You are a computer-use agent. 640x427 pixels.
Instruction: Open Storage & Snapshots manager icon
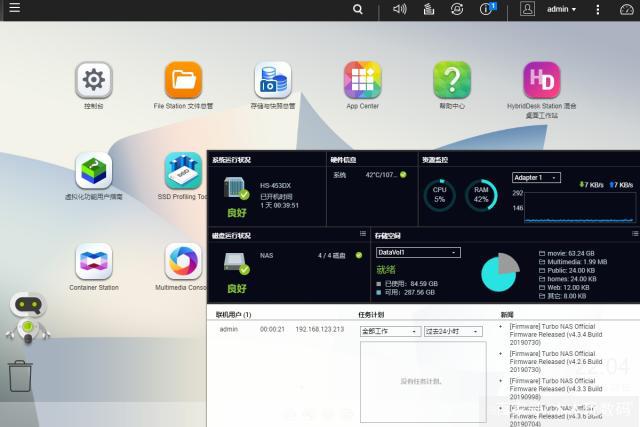273,80
